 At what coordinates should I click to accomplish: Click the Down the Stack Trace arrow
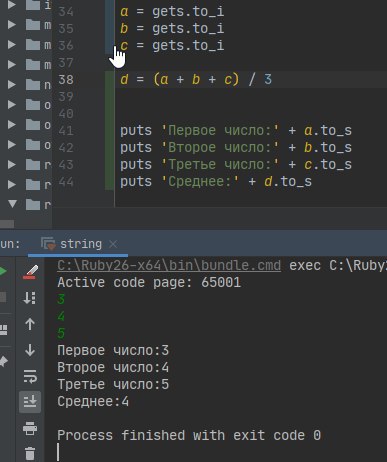[x=30, y=350]
